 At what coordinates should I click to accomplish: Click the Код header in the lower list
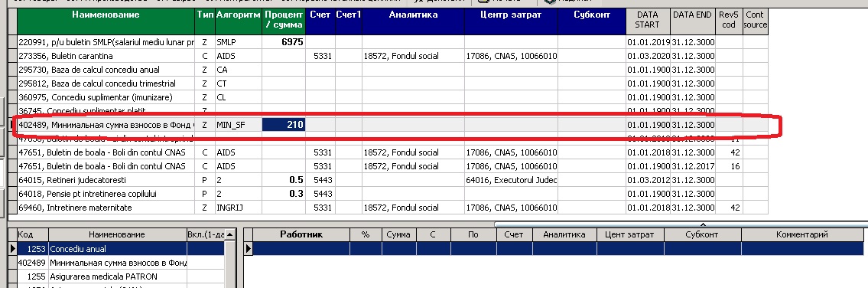(x=33, y=234)
